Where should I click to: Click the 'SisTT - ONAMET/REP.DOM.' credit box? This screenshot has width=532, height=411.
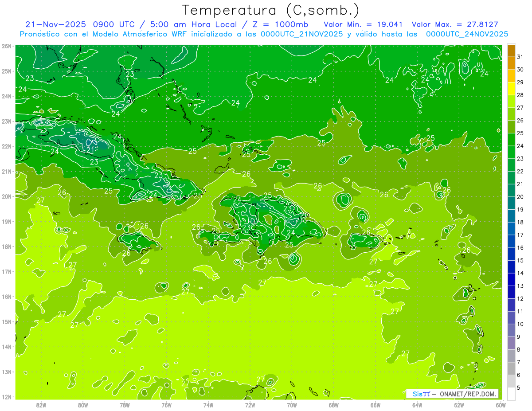pos(452,394)
